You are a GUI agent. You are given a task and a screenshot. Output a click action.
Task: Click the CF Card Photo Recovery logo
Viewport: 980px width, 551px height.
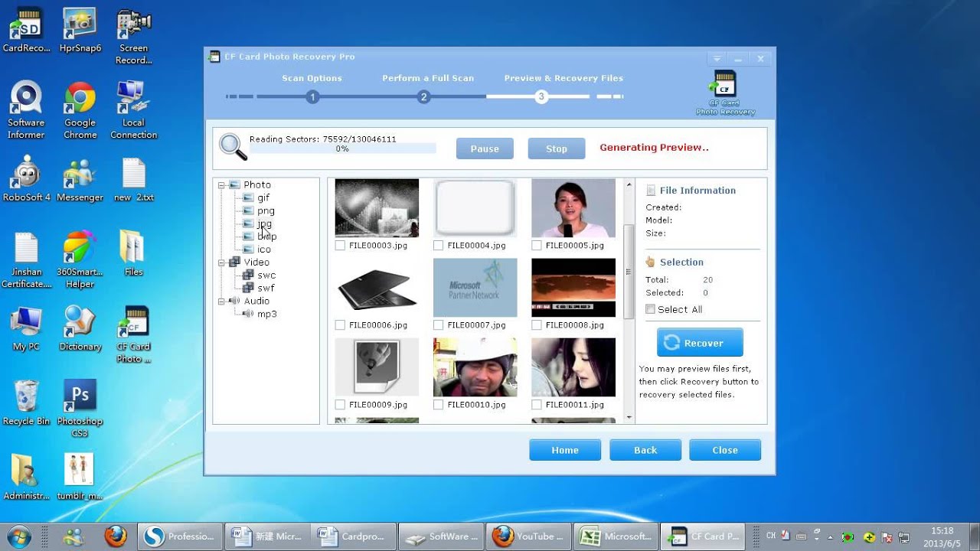coord(725,93)
